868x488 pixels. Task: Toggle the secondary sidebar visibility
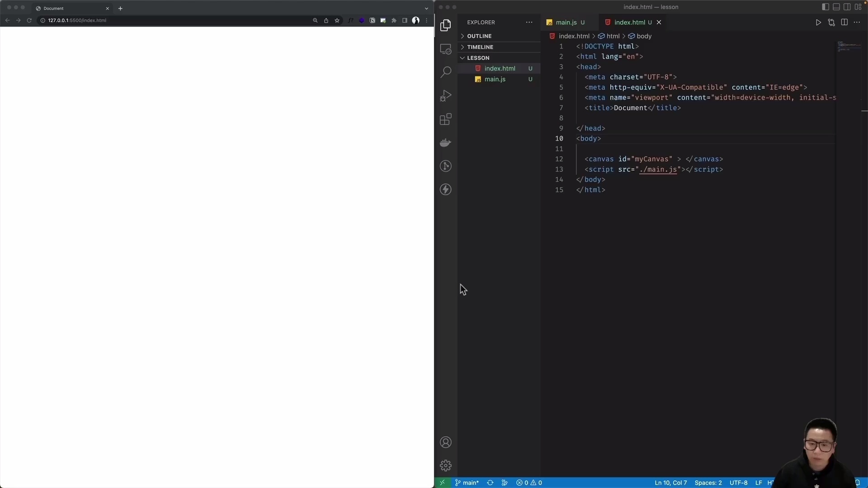847,7
